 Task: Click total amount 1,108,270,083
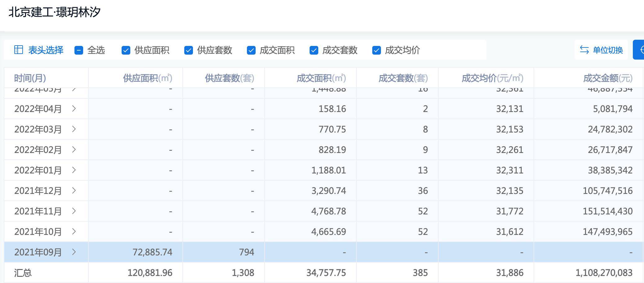coord(604,272)
